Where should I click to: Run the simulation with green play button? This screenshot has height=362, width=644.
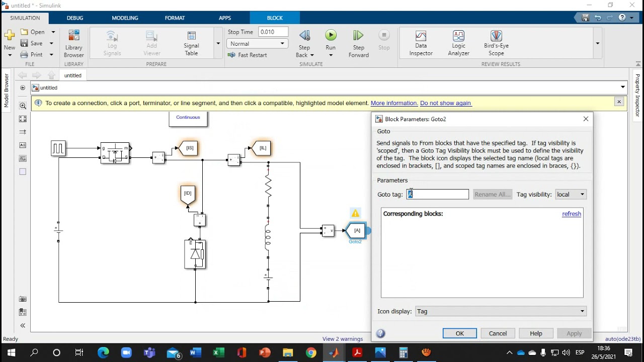(331, 35)
